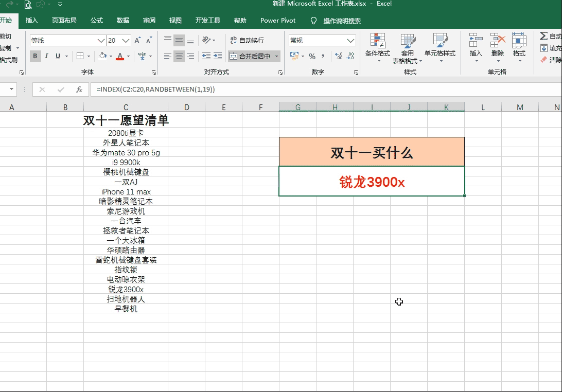Apply percent style icon
The height and width of the screenshot is (392, 562).
click(x=312, y=56)
